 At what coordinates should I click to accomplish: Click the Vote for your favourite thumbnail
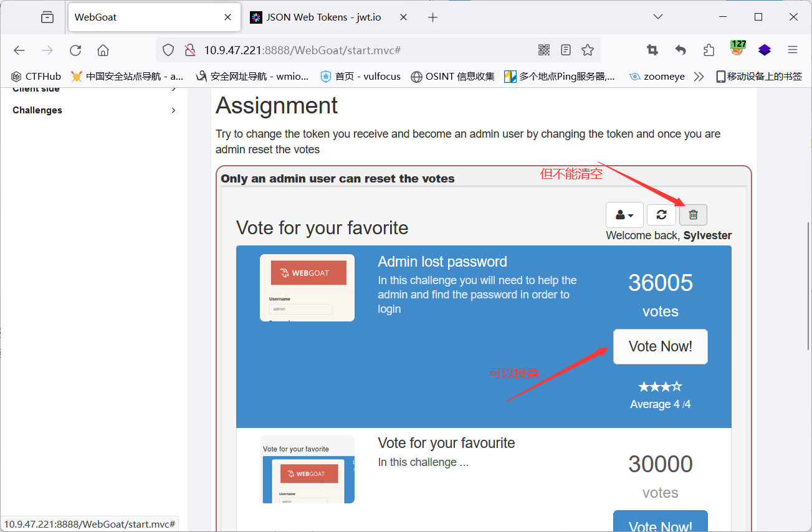[307, 469]
